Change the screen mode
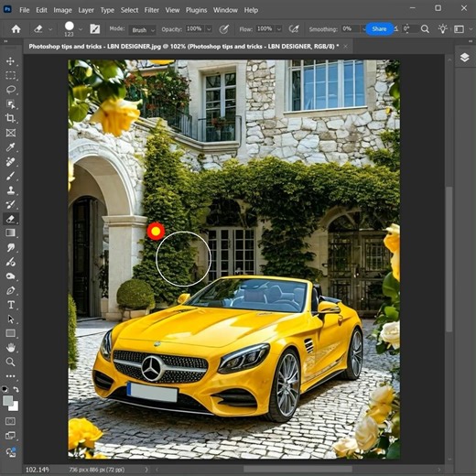 pyautogui.click(x=11, y=436)
